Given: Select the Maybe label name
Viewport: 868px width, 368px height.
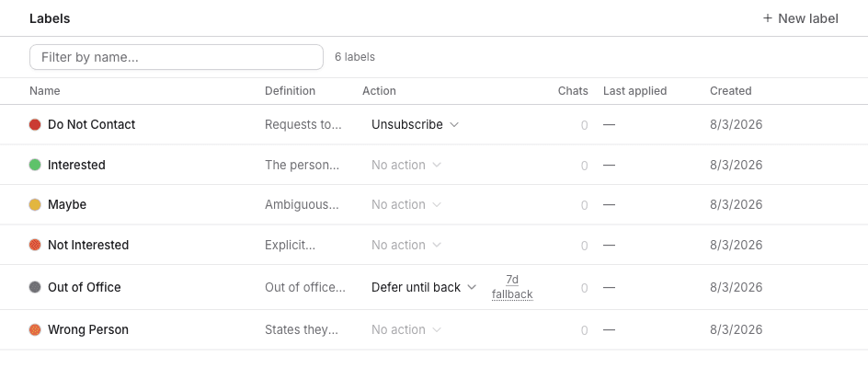Looking at the screenshot, I should coord(67,205).
